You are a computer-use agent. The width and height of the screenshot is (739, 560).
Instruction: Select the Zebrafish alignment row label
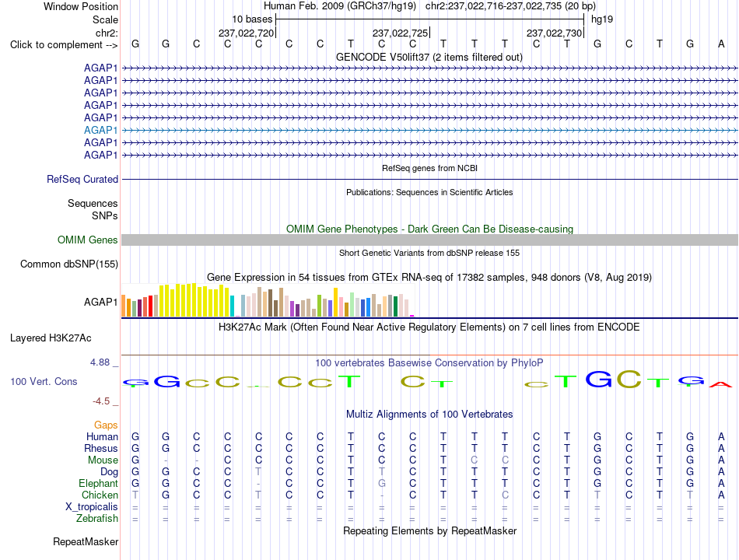[x=96, y=519]
